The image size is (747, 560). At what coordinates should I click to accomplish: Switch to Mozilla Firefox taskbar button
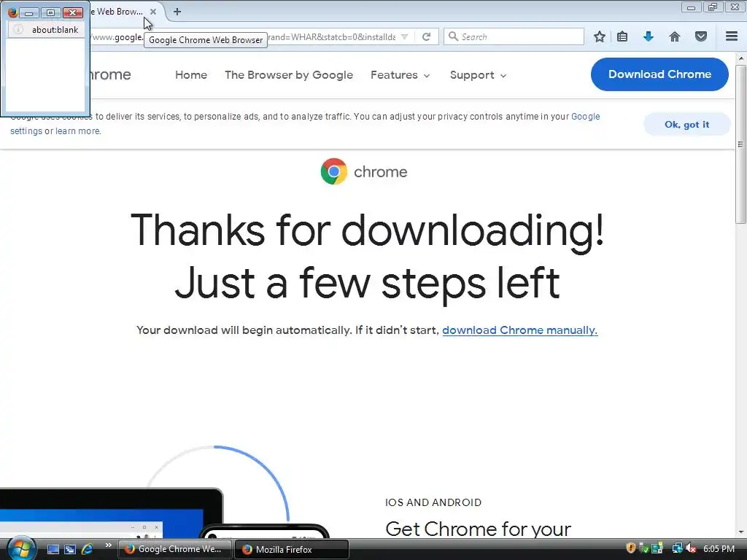pos(292,549)
